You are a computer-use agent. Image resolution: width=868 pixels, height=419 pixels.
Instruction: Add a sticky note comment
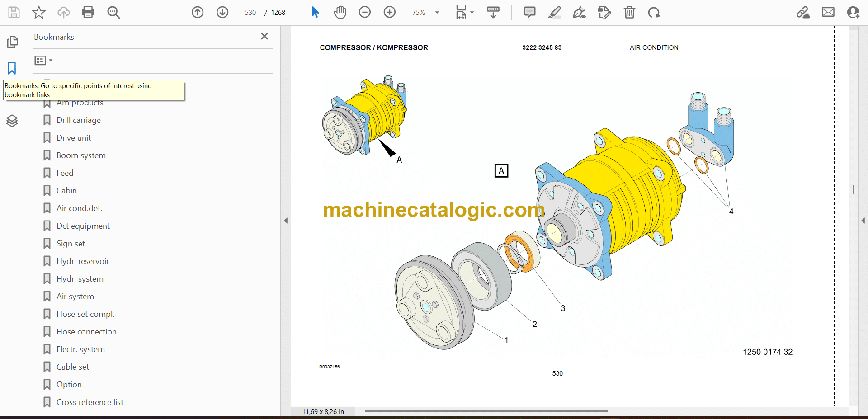pos(529,12)
